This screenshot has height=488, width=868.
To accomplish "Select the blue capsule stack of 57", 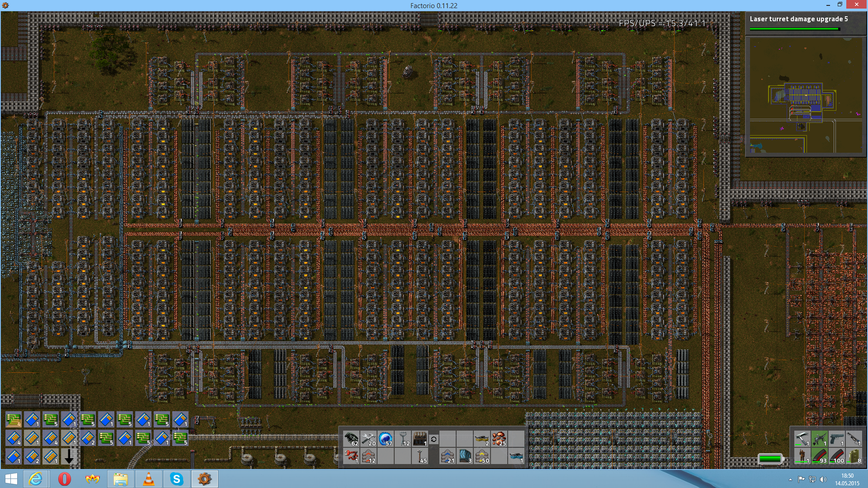I will (x=386, y=439).
